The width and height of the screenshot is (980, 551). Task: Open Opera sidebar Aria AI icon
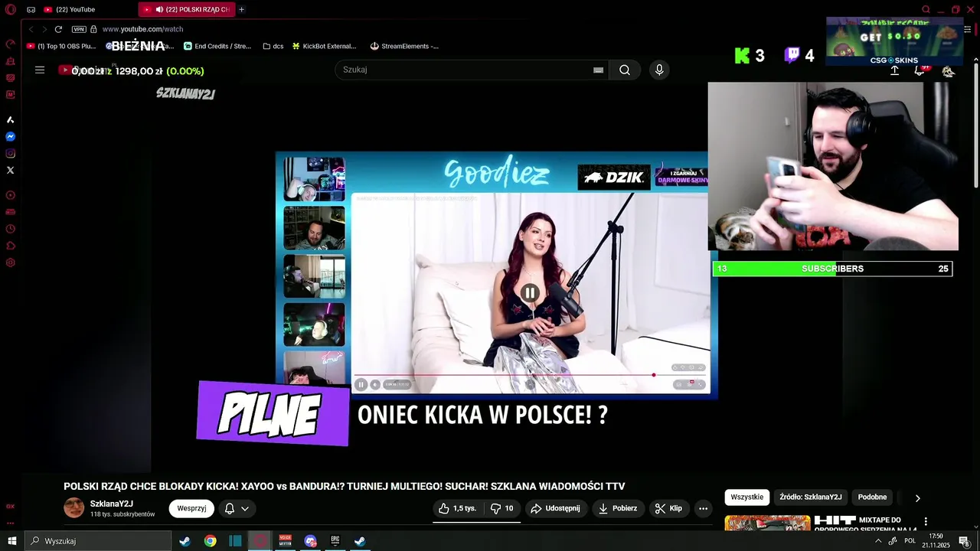[11, 120]
